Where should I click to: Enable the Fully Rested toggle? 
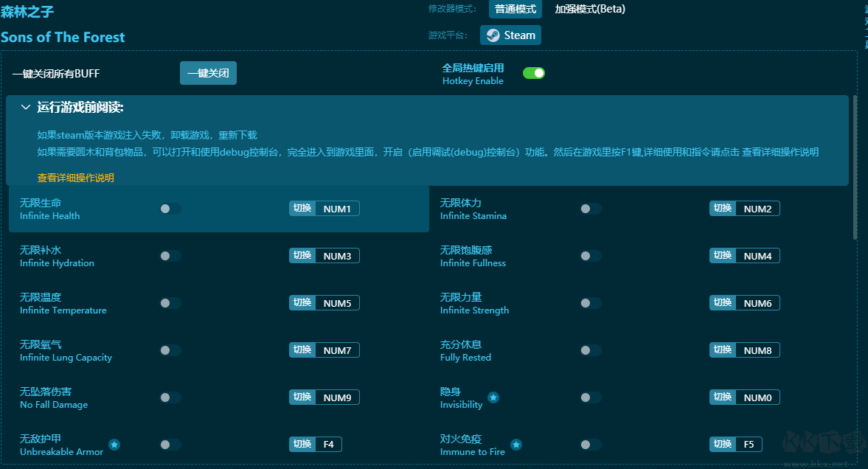590,350
